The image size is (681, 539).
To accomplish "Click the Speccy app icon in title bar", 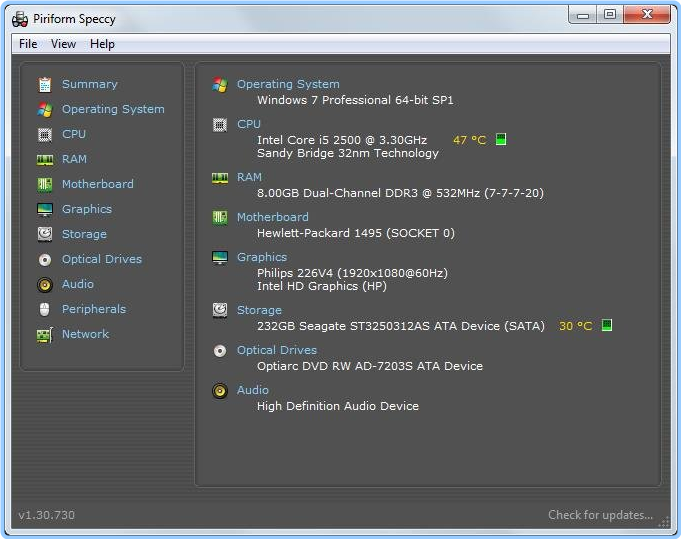I will click(x=20, y=19).
